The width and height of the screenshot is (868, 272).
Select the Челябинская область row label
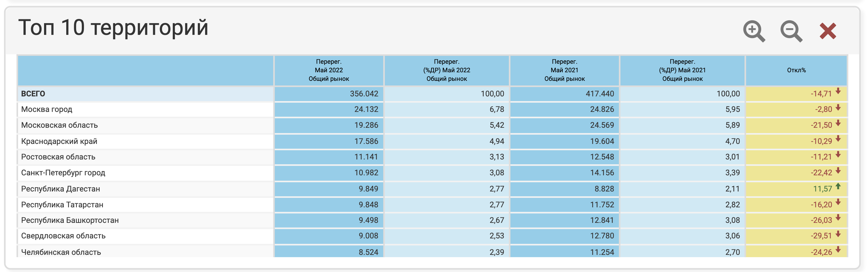click(x=61, y=252)
